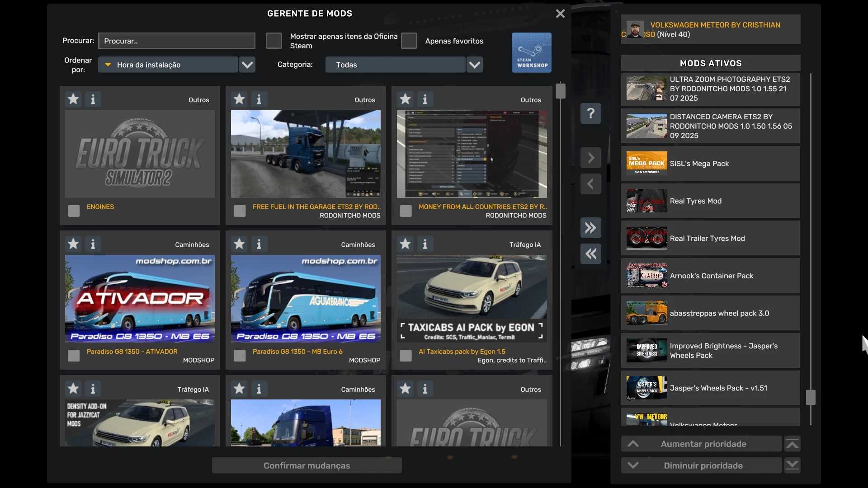Open the Categoria 'Todas' dropdown
Viewport: 868px width, 488px height.
pyautogui.click(x=474, y=65)
